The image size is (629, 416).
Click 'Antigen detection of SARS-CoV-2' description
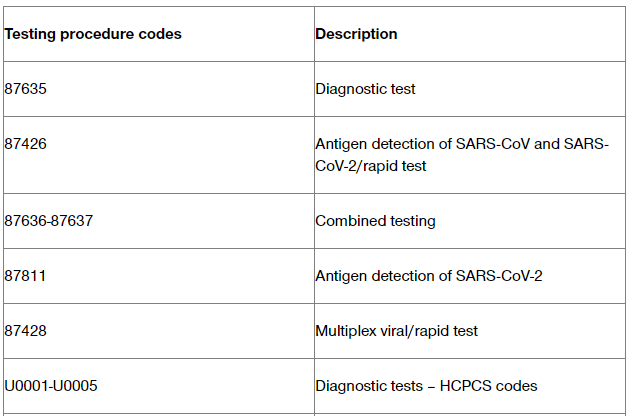coord(429,276)
